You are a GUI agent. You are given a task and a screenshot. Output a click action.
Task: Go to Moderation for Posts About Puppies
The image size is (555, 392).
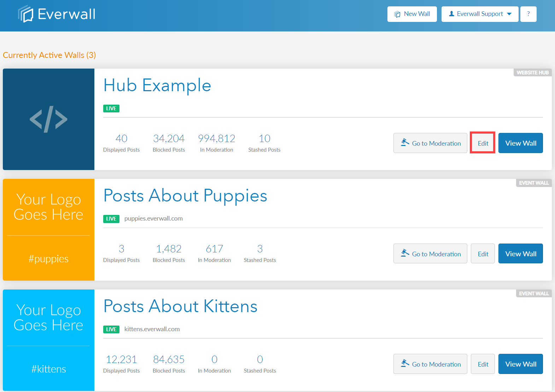430,253
